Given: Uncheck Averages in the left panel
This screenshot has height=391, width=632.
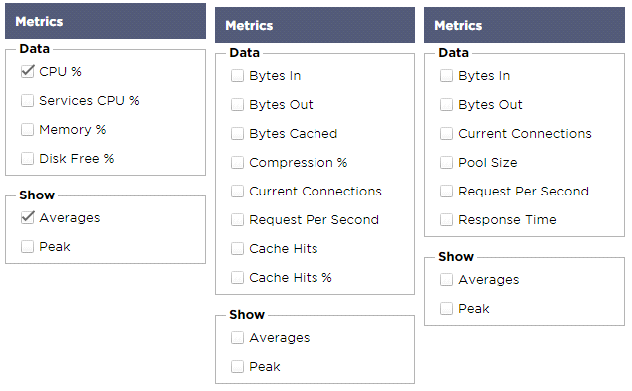Looking at the screenshot, I should [x=27, y=218].
